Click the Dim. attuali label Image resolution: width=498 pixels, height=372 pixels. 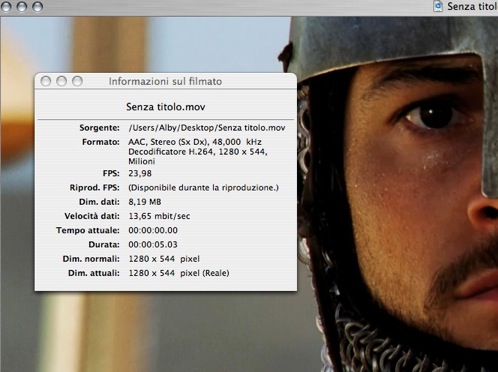point(94,273)
